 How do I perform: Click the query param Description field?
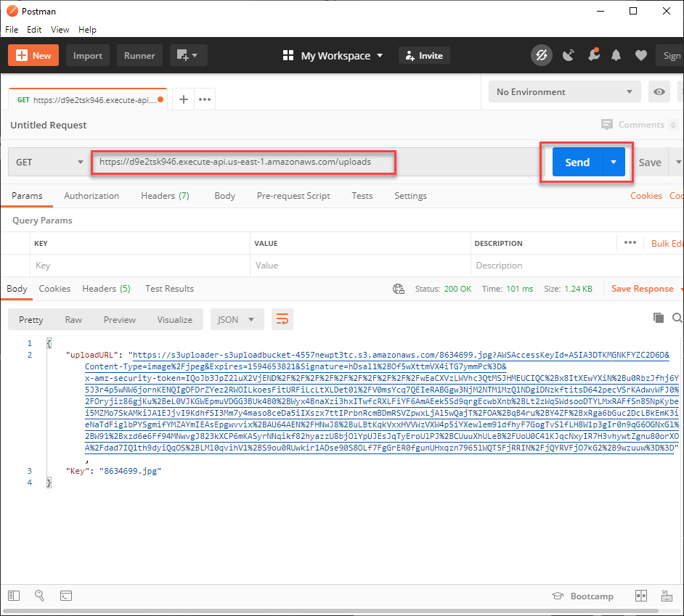[576, 266]
